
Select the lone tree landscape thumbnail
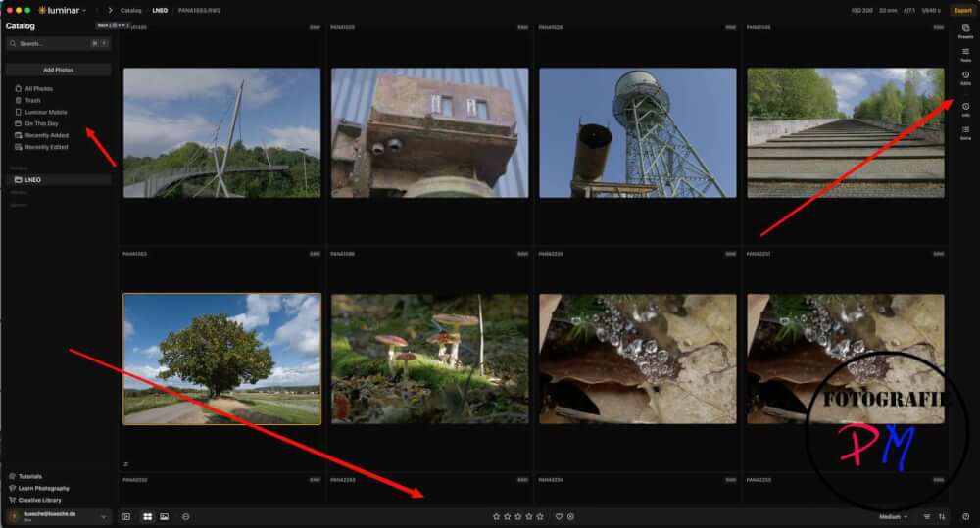coord(221,360)
